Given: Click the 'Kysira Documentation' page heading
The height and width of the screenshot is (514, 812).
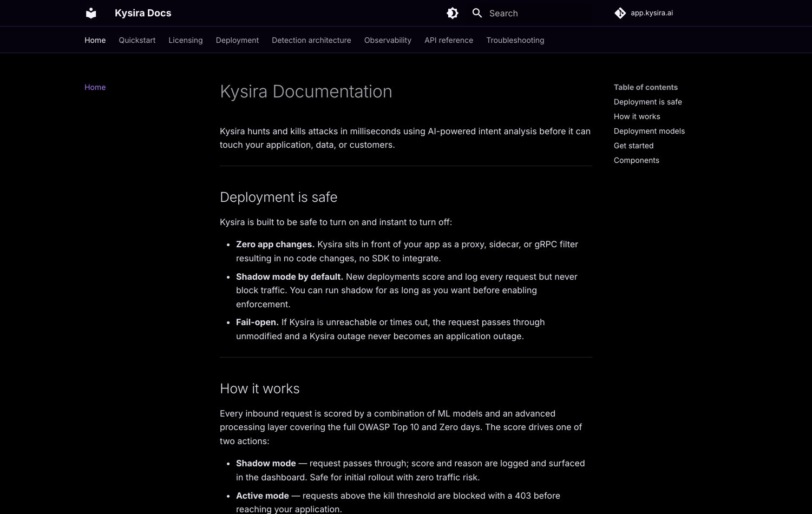Looking at the screenshot, I should tap(306, 91).
